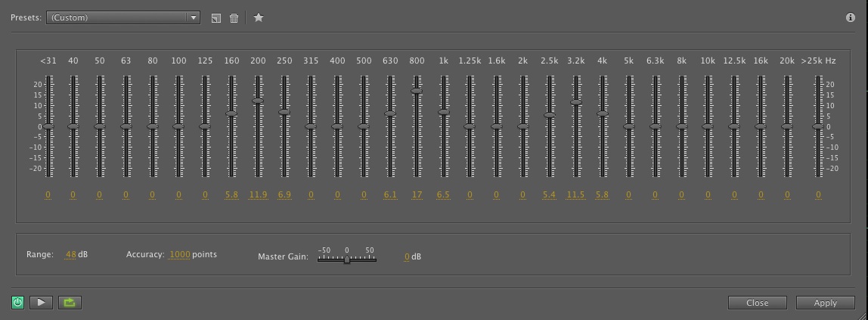The image size is (868, 320).
Task: Toggle the green loop playback button
Action: [x=70, y=303]
